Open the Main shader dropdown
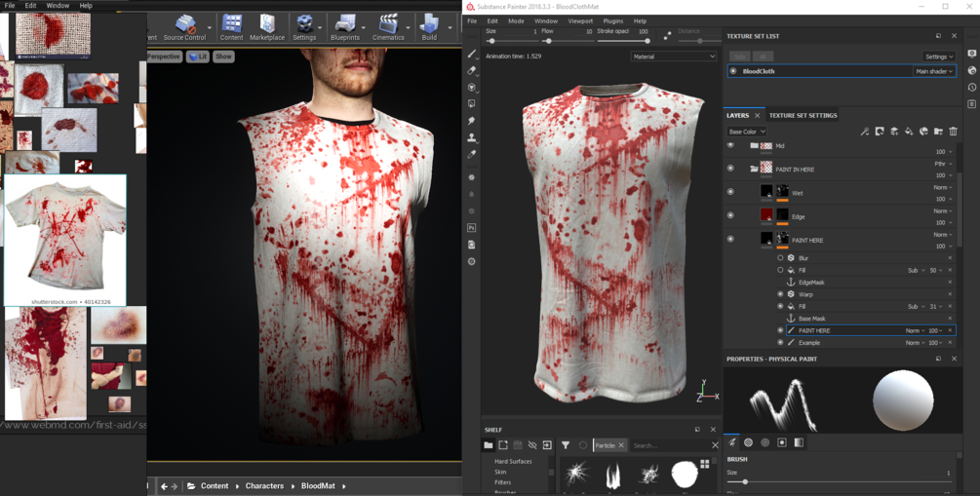 [933, 71]
